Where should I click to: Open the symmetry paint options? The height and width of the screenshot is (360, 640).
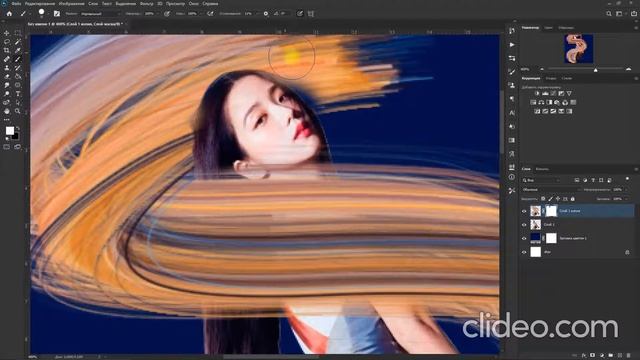click(x=311, y=13)
